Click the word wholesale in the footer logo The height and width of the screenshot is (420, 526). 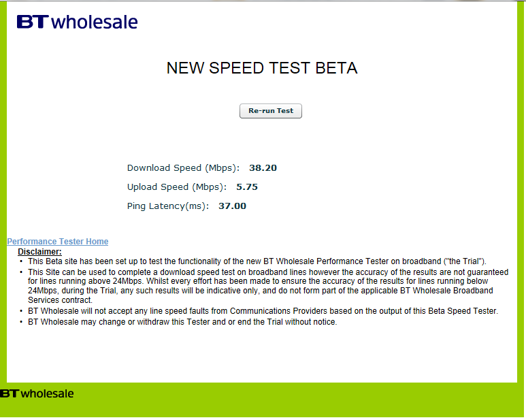pos(47,393)
